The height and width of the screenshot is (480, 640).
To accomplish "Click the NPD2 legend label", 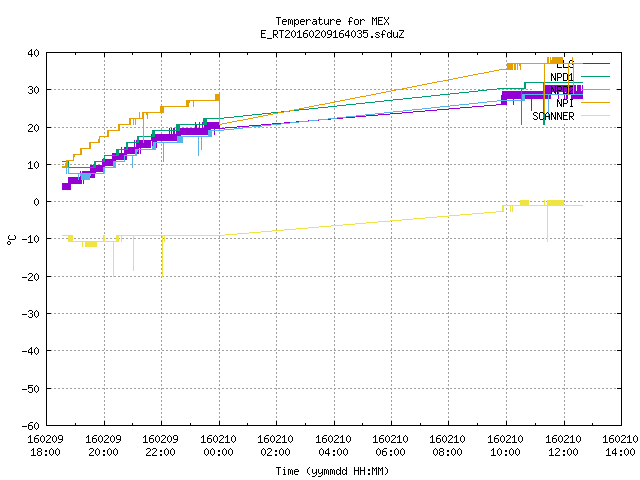I will [x=562, y=90].
